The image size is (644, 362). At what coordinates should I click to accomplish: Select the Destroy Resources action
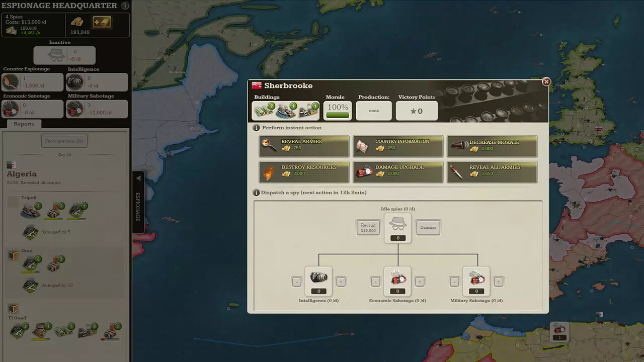tap(304, 171)
